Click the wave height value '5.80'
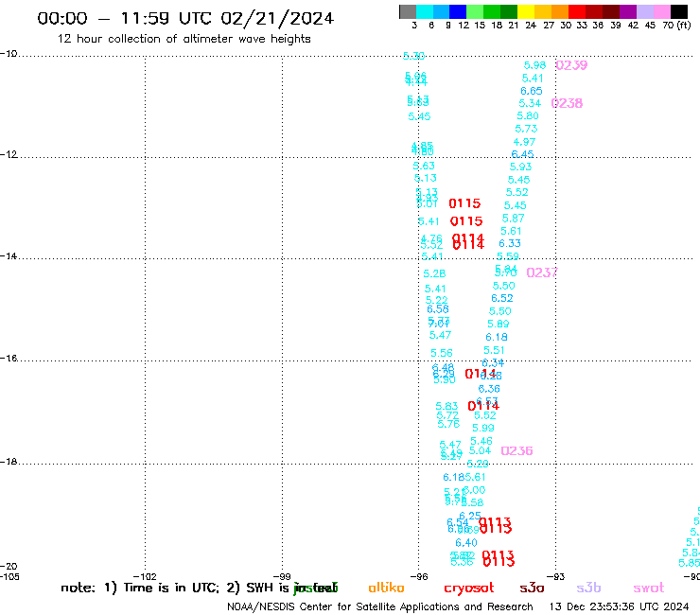 point(528,116)
